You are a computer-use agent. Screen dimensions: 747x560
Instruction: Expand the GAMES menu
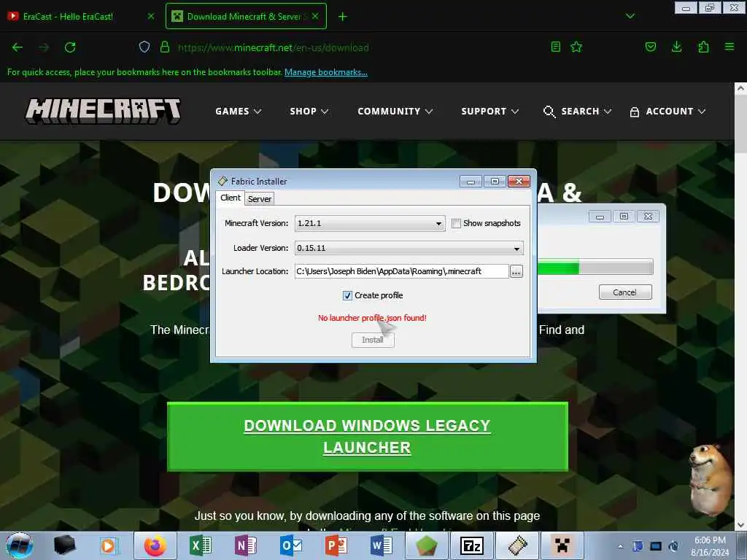pyautogui.click(x=239, y=112)
